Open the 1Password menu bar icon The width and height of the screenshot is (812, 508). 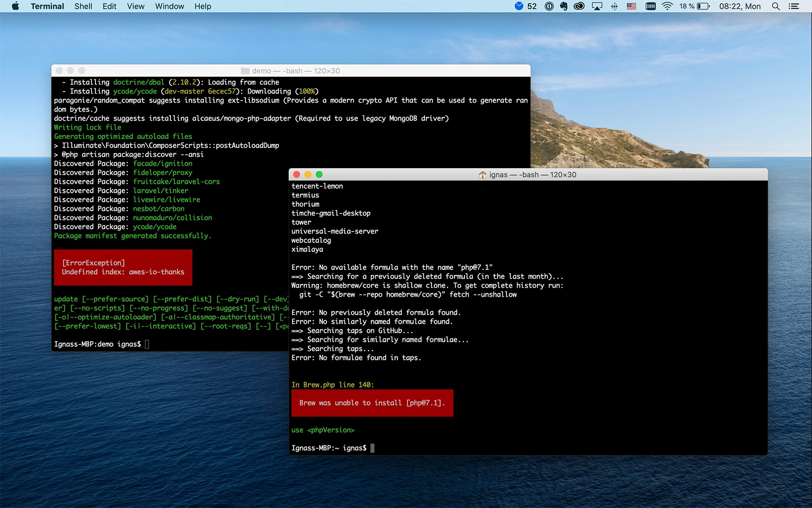549,6
